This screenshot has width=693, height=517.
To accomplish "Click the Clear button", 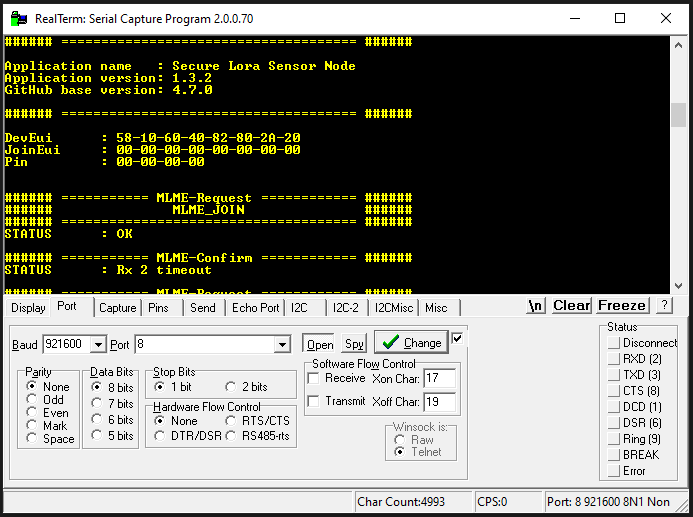I will [x=571, y=306].
